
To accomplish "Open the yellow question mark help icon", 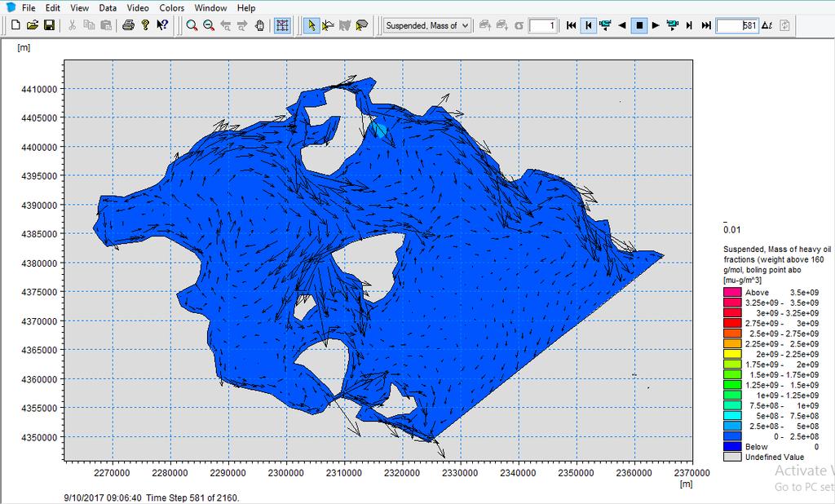I will [x=145, y=25].
